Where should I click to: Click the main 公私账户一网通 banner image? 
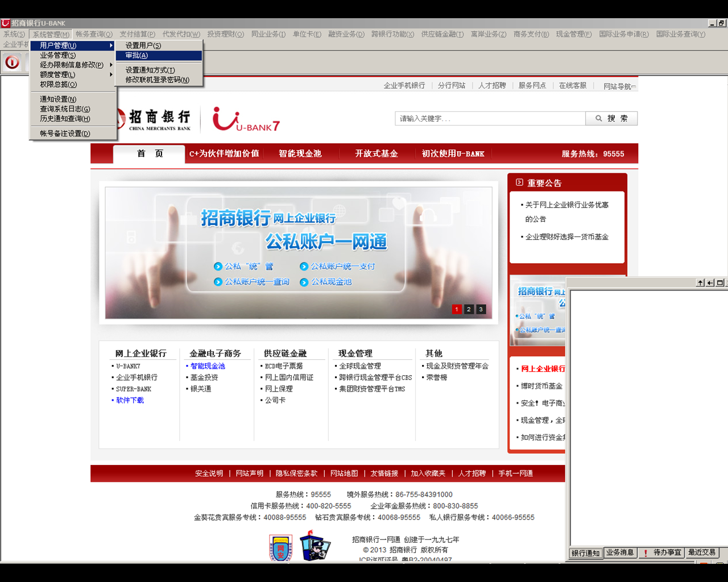[299, 253]
